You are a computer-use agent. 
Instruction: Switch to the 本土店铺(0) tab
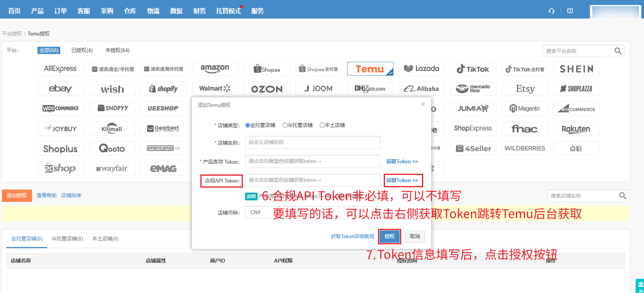[105, 239]
